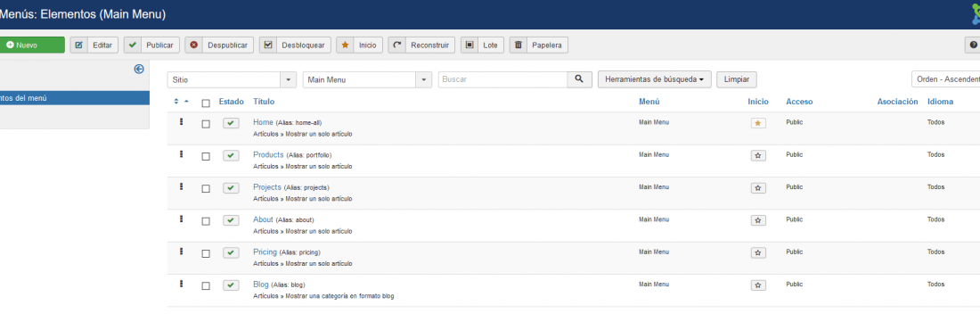Image resolution: width=980 pixels, height=330 pixels.
Task: Set About as default with its star
Action: pyautogui.click(x=758, y=220)
